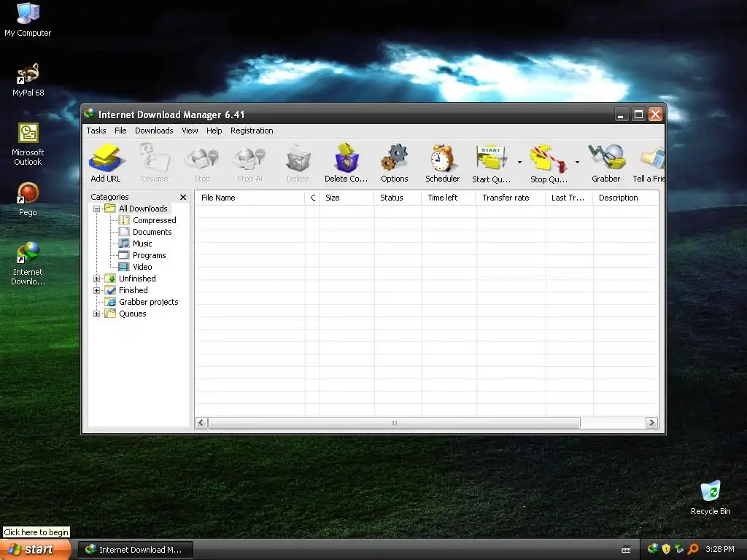Viewport: 747px width, 560px height.
Task: Click the 3:28 PM taskbar clock
Action: click(x=720, y=549)
